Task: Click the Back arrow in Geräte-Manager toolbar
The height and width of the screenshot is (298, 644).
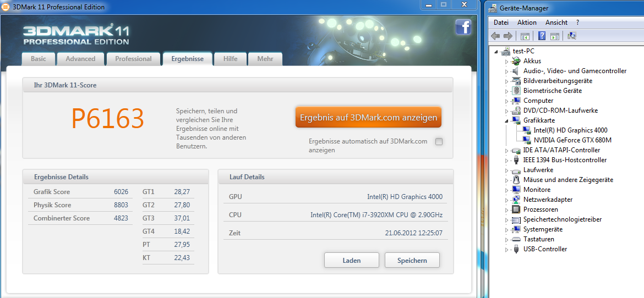Action: [495, 36]
